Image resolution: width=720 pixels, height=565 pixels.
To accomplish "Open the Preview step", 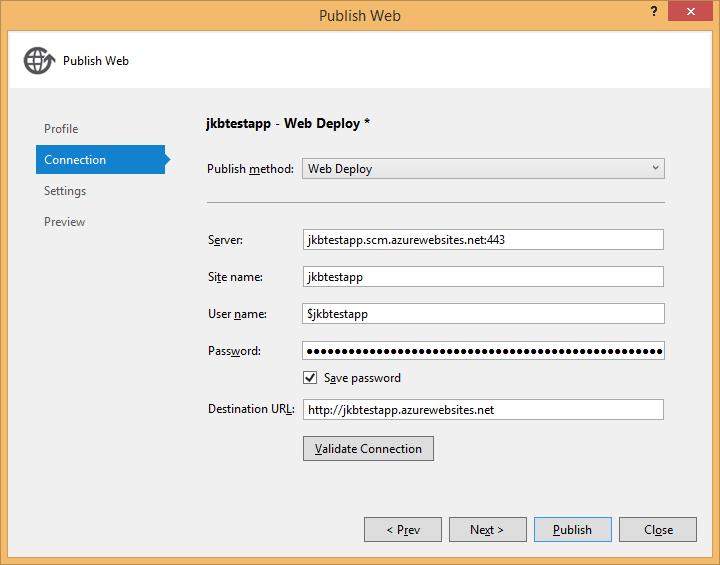I will tap(64, 222).
